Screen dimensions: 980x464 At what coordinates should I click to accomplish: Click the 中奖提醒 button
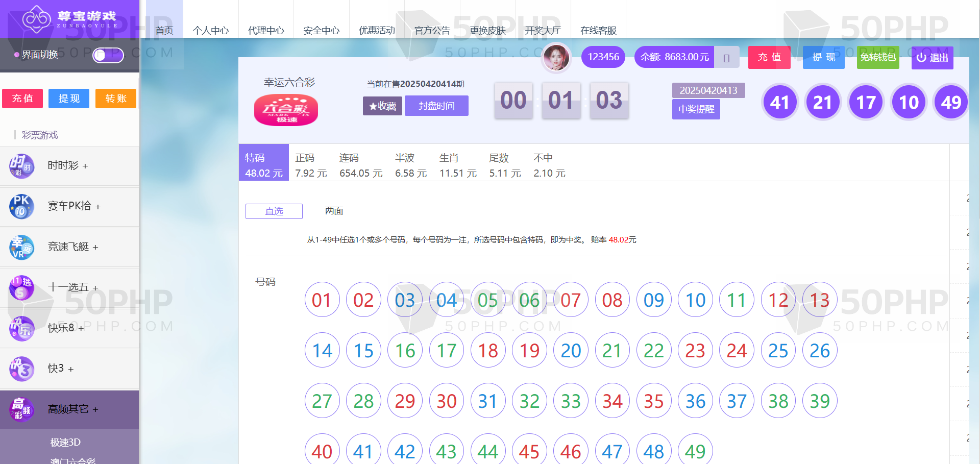pyautogui.click(x=696, y=109)
